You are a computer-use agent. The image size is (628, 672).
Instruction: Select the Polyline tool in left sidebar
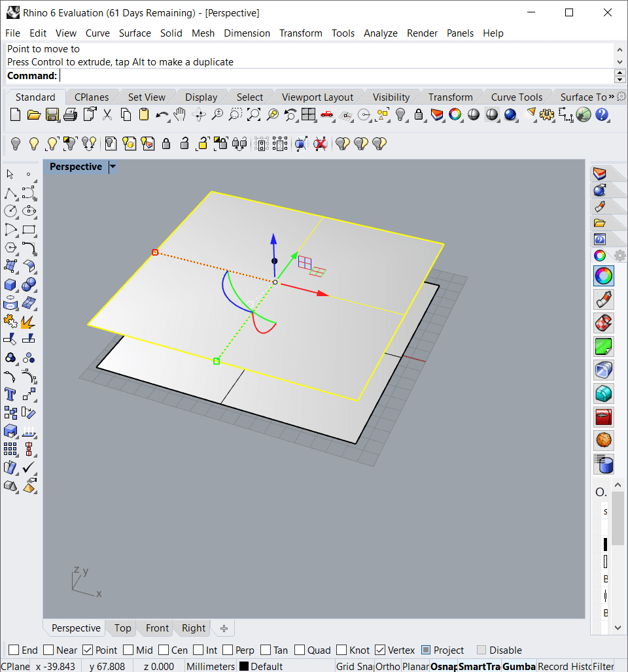click(10, 193)
